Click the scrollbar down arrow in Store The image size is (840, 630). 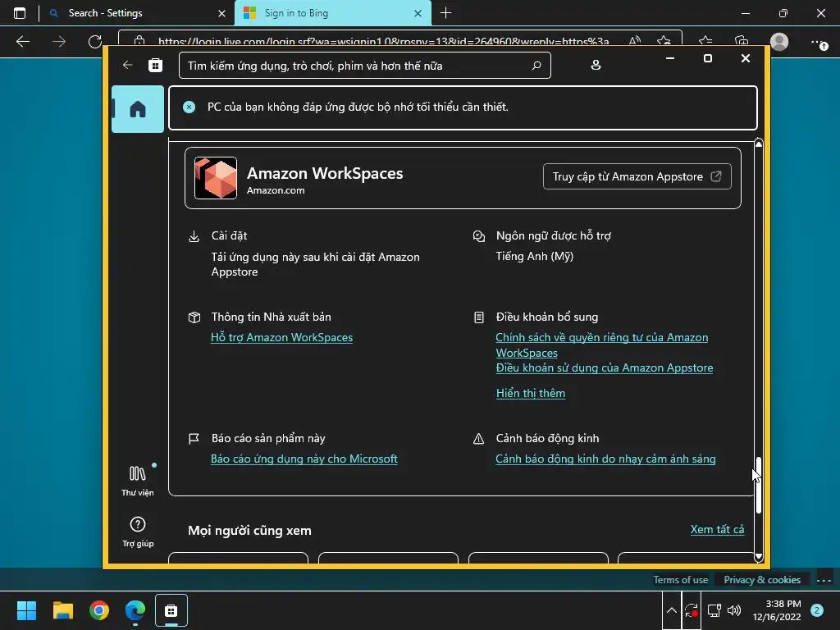click(x=759, y=557)
